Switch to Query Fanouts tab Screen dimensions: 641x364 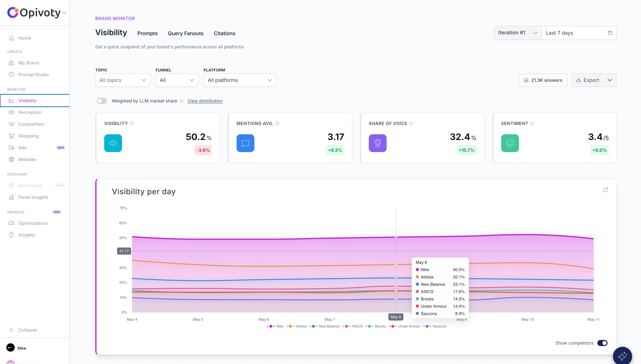click(x=185, y=33)
